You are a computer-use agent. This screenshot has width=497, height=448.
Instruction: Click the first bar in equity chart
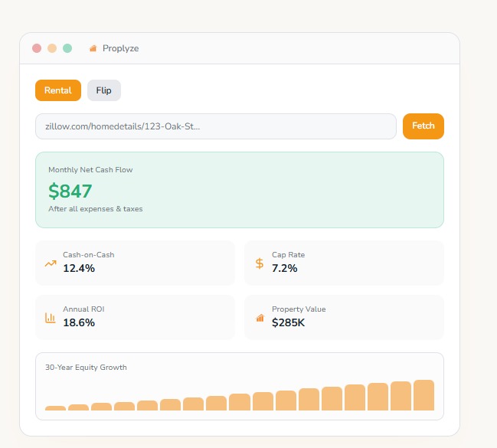click(55, 407)
